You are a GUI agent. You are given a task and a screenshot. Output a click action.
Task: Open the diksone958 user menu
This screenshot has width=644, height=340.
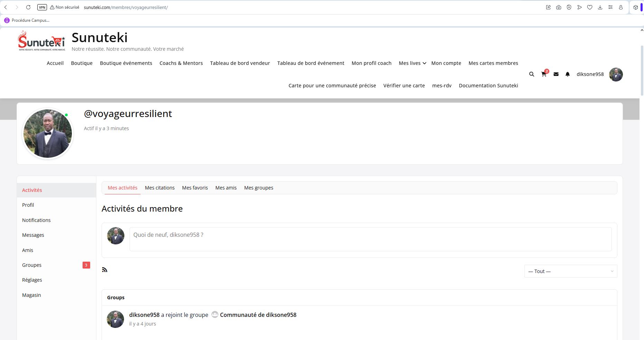point(590,74)
